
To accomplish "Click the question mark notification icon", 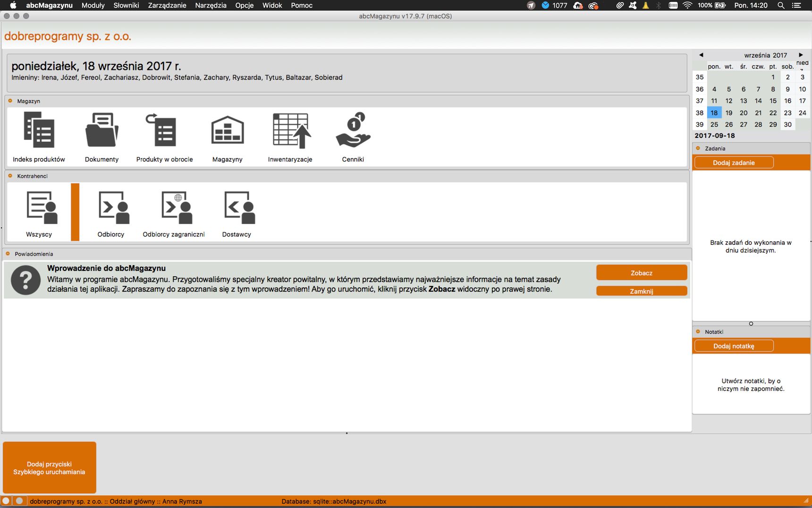I will tap(25, 280).
